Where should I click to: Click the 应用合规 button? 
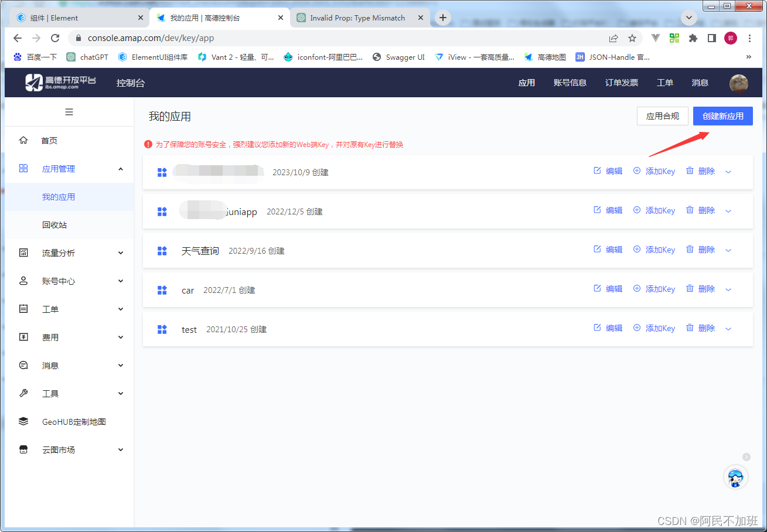pyautogui.click(x=662, y=115)
